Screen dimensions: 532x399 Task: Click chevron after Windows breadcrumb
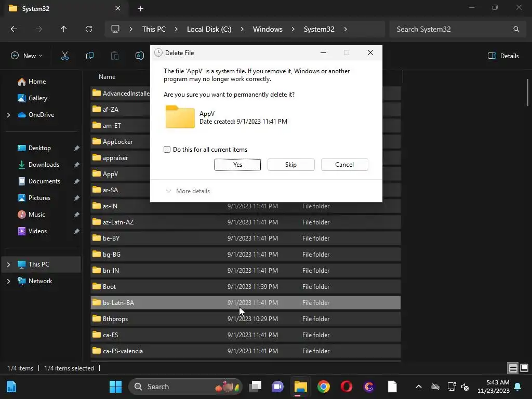point(293,29)
